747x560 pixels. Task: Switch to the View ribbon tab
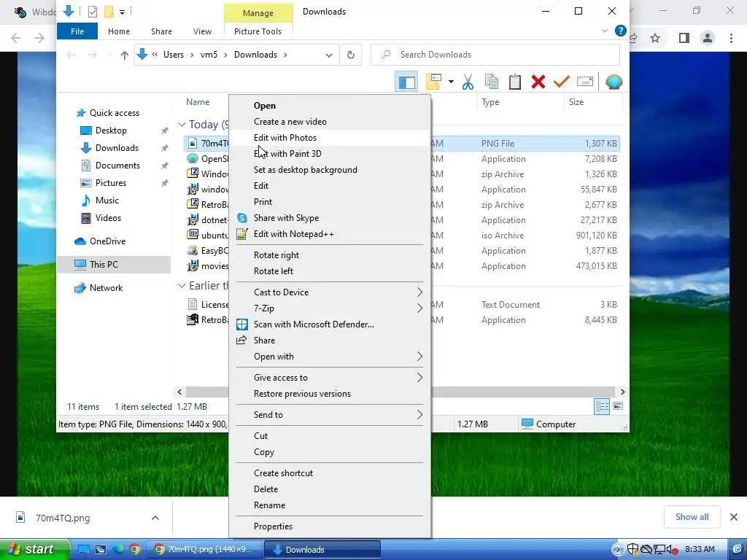[202, 31]
